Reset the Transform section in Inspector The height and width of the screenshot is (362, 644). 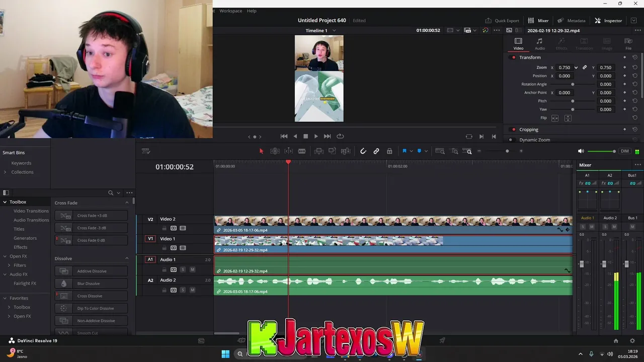coord(635,57)
